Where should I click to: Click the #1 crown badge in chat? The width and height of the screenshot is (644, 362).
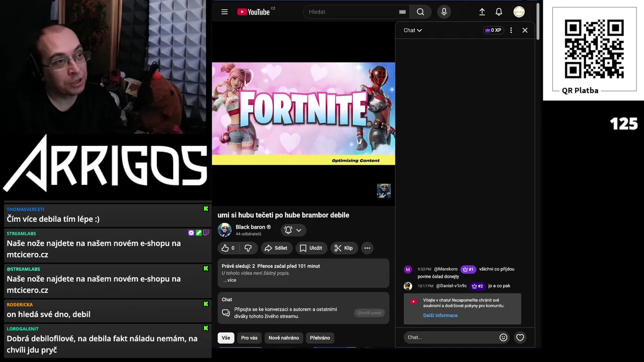coord(468,269)
